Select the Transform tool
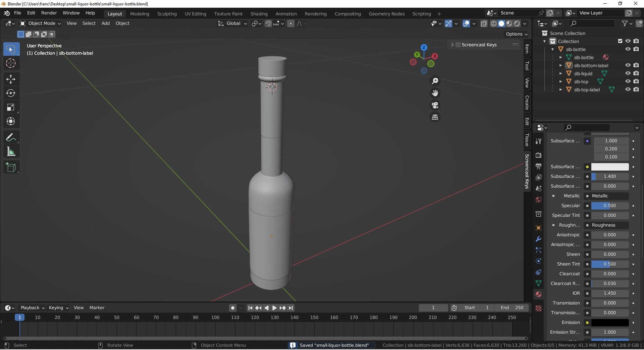Image resolution: width=644 pixels, height=350 pixels. [x=11, y=121]
